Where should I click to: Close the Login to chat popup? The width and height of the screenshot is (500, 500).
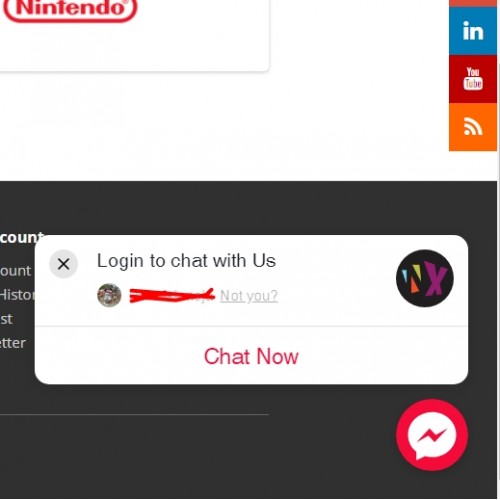coord(63,264)
